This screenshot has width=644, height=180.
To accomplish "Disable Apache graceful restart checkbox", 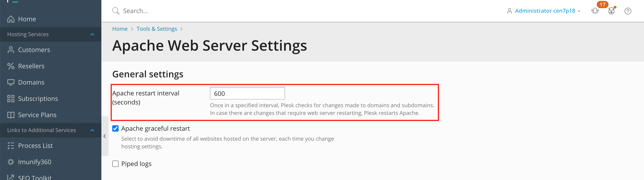I will [115, 128].
